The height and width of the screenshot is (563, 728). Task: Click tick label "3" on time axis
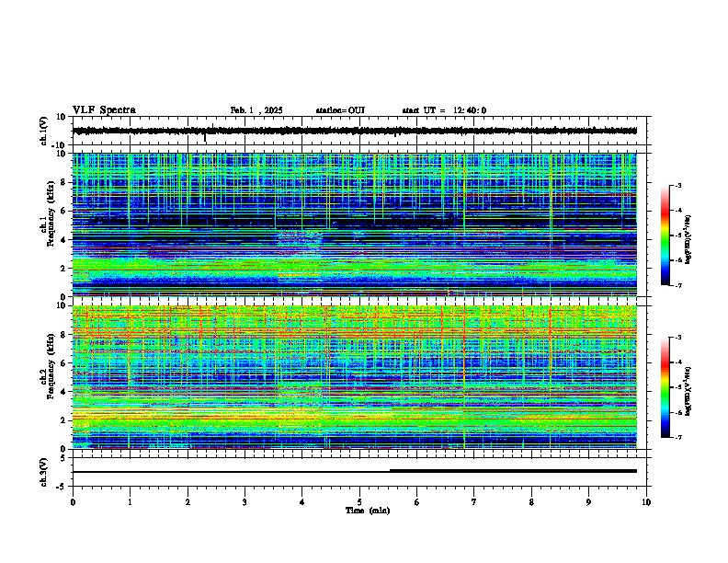tap(245, 502)
